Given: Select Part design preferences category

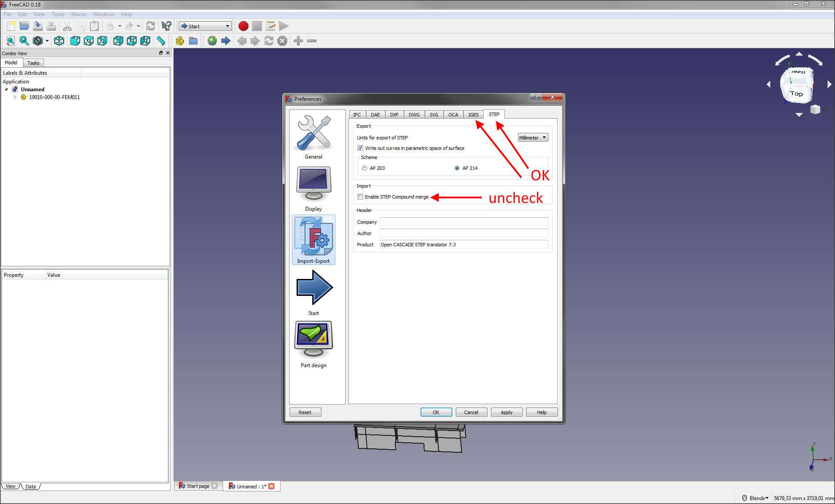Looking at the screenshot, I should pyautogui.click(x=314, y=345).
